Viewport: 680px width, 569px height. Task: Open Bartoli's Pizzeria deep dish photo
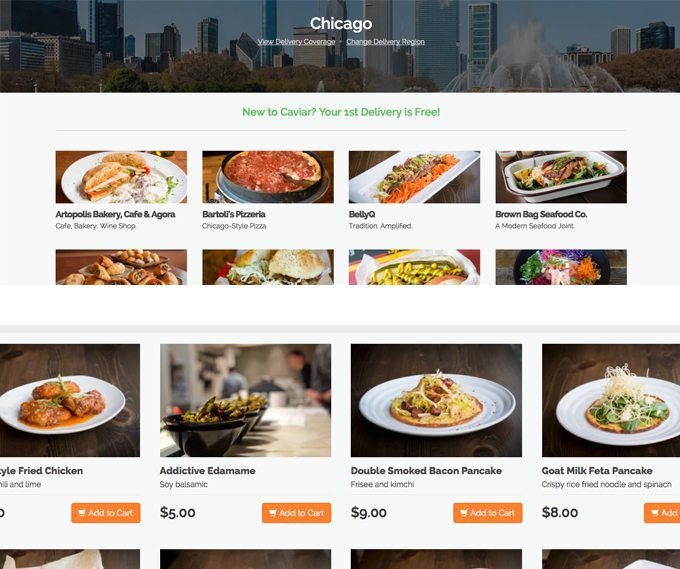click(x=268, y=177)
